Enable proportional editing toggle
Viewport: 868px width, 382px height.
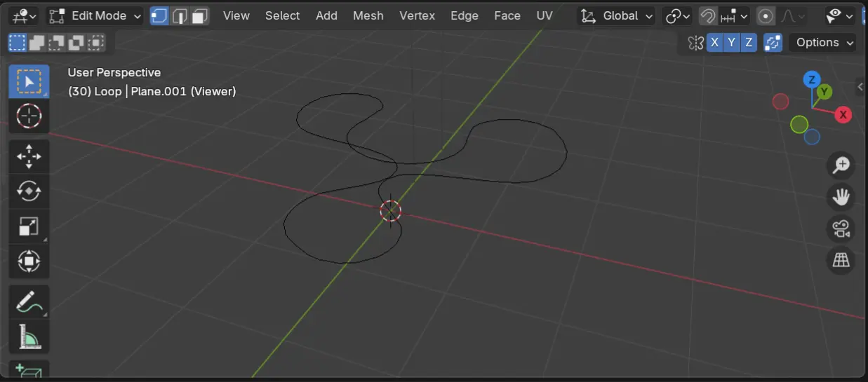766,16
